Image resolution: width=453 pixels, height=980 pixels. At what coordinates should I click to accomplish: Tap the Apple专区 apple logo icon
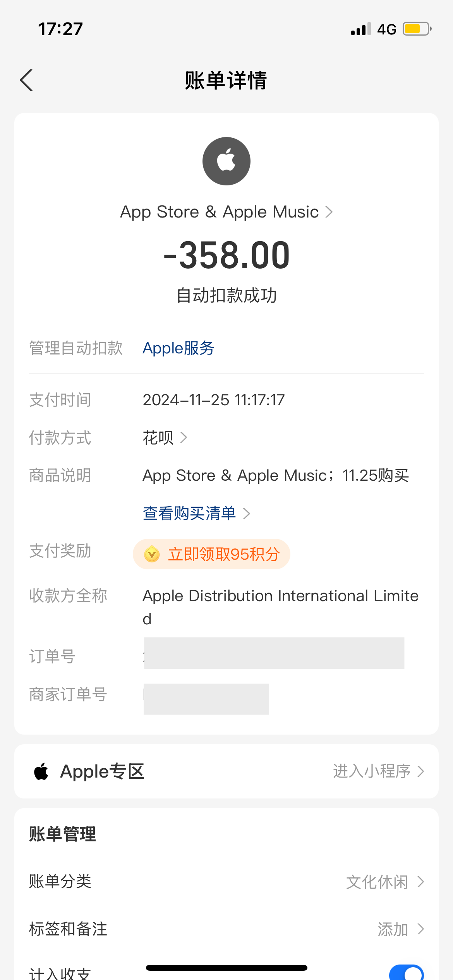41,771
